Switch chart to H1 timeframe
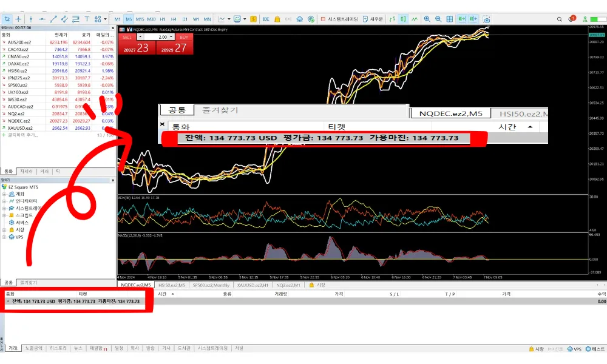Image resolution: width=607 pixels, height=364 pixels. pos(163,19)
